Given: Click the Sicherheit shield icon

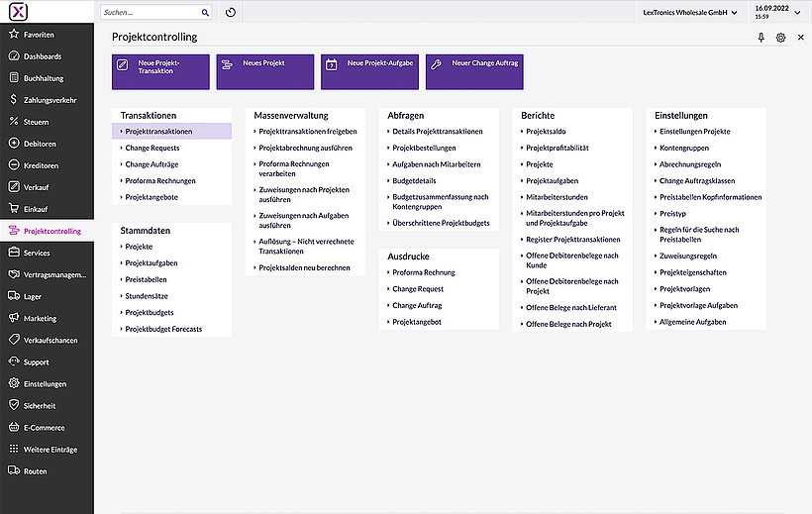Looking at the screenshot, I should (x=14, y=405).
